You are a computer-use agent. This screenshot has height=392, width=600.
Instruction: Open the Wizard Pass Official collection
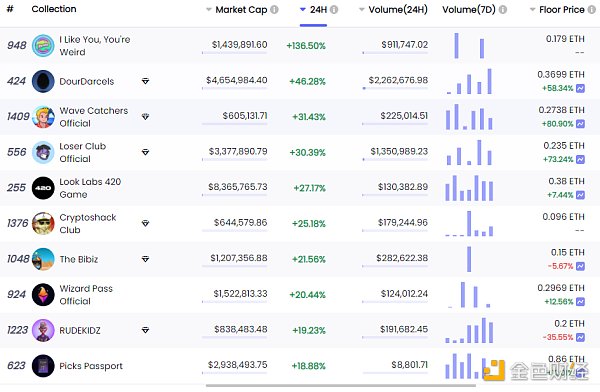(86, 295)
